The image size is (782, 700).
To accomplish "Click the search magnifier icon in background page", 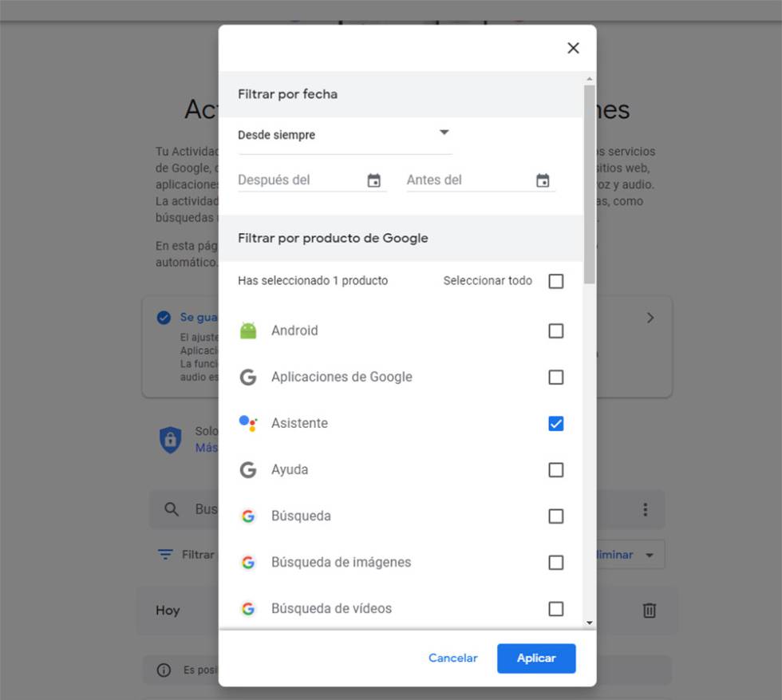I will pyautogui.click(x=171, y=509).
